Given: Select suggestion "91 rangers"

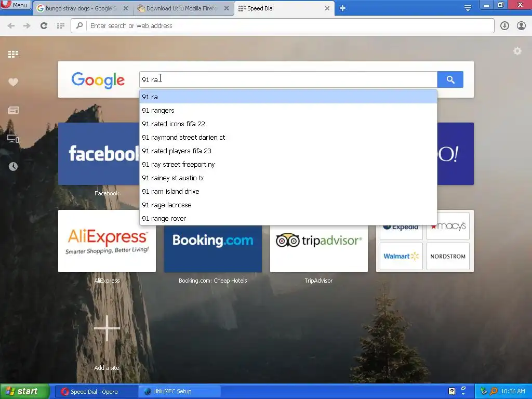Looking at the screenshot, I should point(288,110).
